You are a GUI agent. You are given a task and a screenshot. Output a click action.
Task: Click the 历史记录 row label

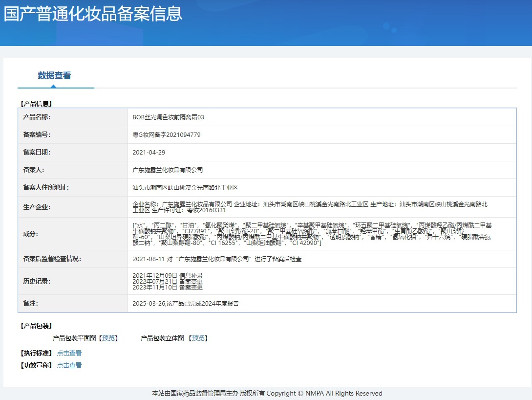pos(37,282)
